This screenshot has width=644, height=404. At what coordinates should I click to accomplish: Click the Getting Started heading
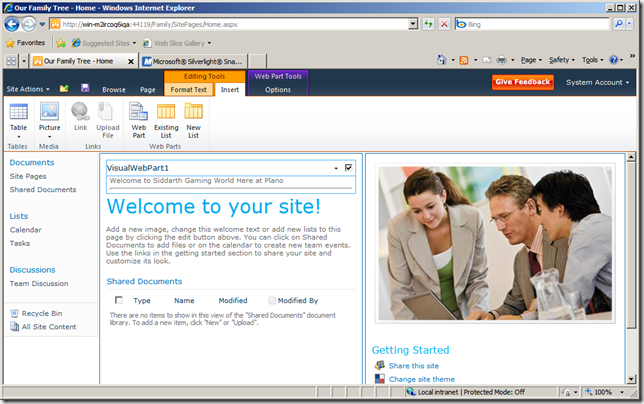410,350
